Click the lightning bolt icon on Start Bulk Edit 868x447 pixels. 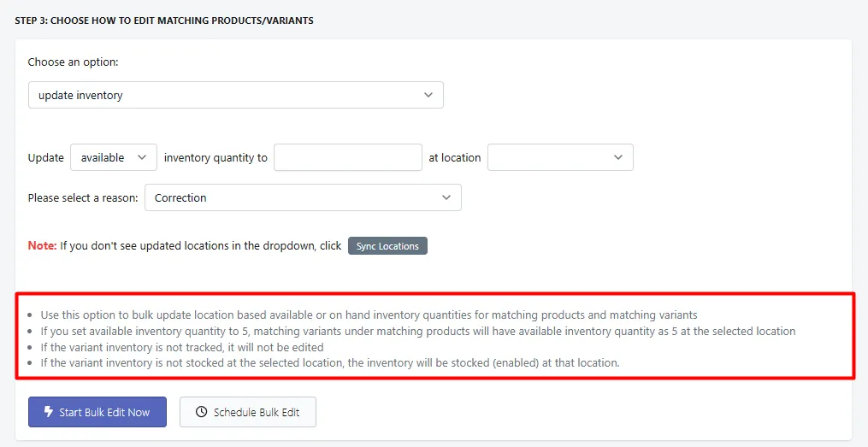pyautogui.click(x=49, y=412)
